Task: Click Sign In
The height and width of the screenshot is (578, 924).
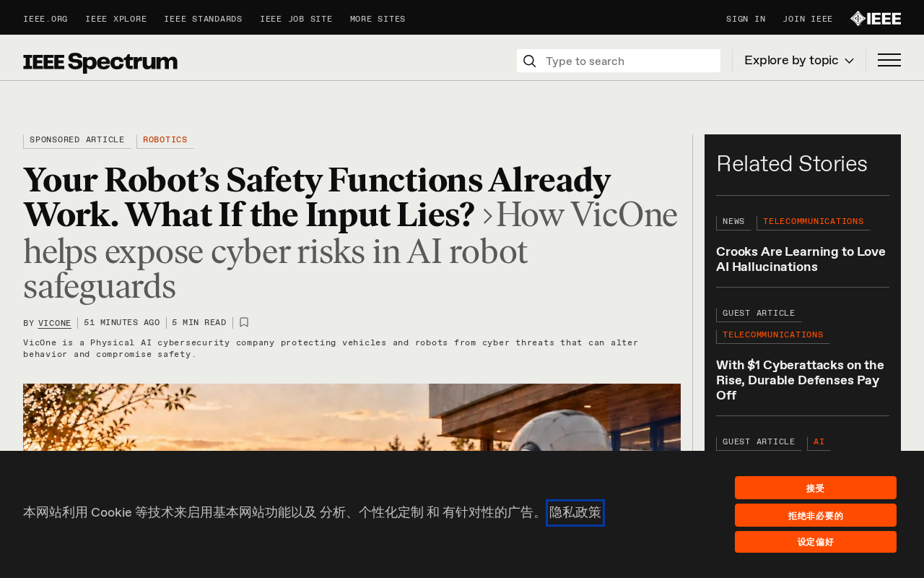Action: (x=746, y=20)
